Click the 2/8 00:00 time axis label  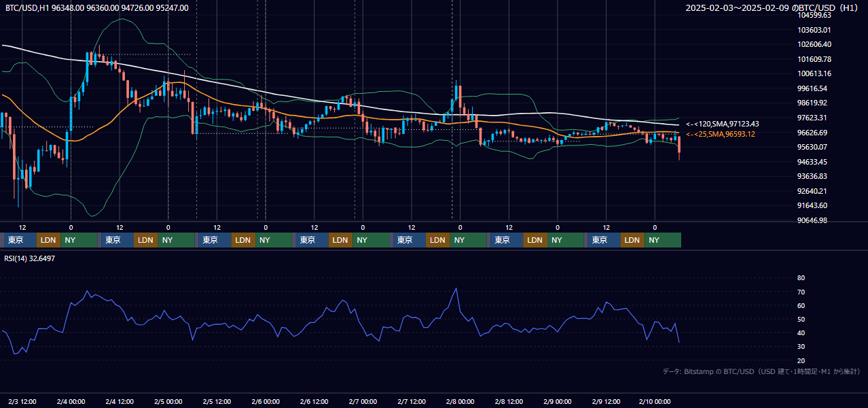click(x=460, y=402)
